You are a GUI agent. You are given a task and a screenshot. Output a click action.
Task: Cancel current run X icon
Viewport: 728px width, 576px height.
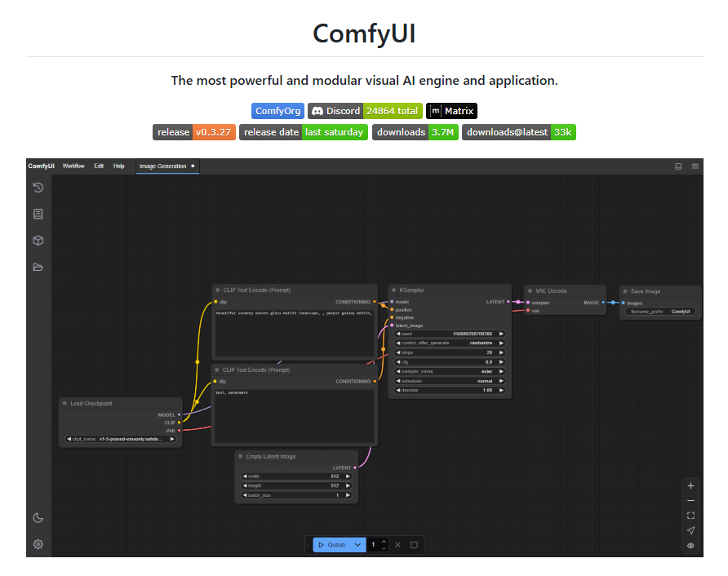point(398,545)
